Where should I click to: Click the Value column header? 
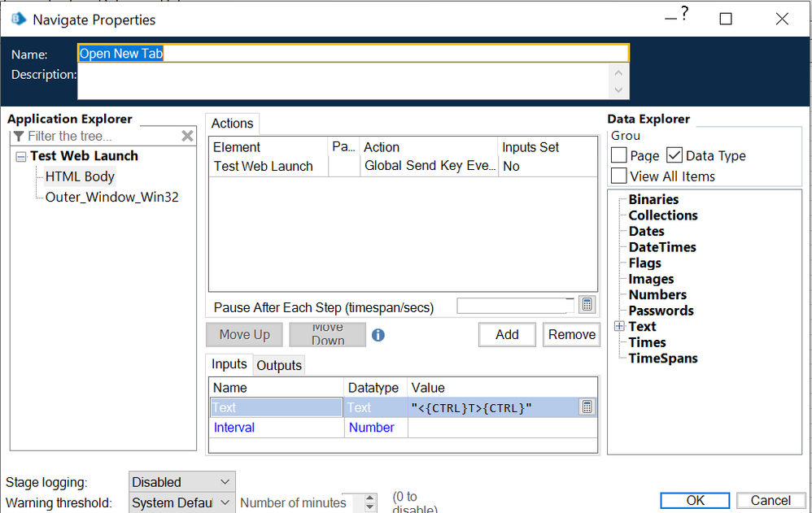pyautogui.click(x=502, y=388)
